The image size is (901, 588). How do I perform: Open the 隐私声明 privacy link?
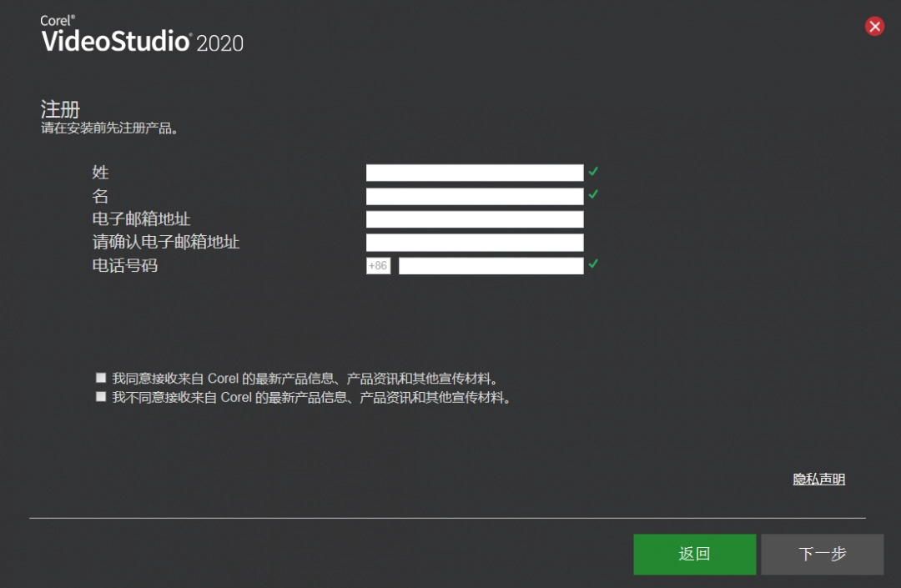[818, 480]
